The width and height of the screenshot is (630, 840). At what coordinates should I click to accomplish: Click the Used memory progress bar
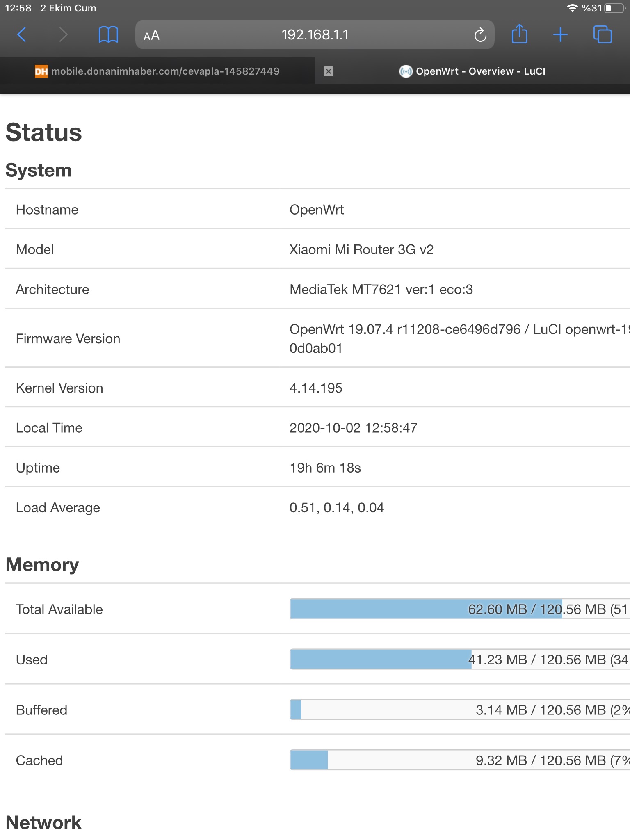(x=460, y=660)
